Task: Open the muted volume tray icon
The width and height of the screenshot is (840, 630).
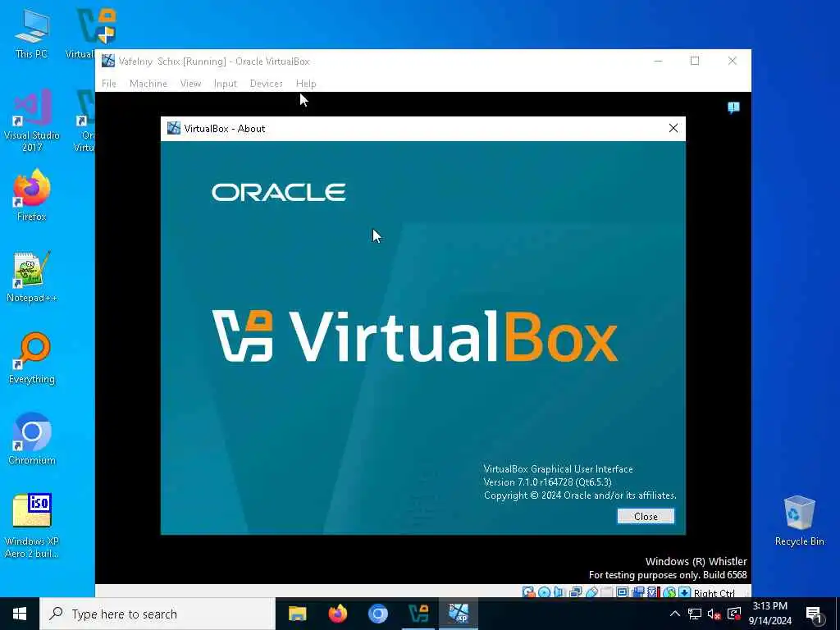Action: tap(714, 614)
